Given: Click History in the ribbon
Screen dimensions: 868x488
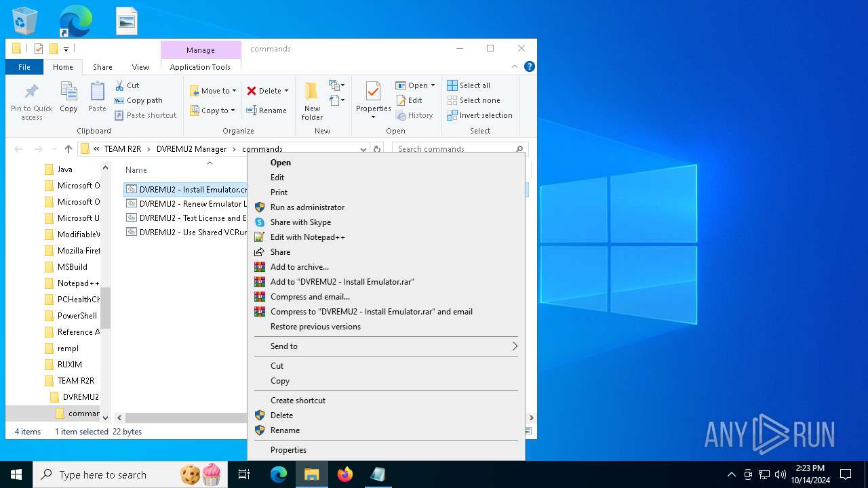Looking at the screenshot, I should (x=414, y=115).
